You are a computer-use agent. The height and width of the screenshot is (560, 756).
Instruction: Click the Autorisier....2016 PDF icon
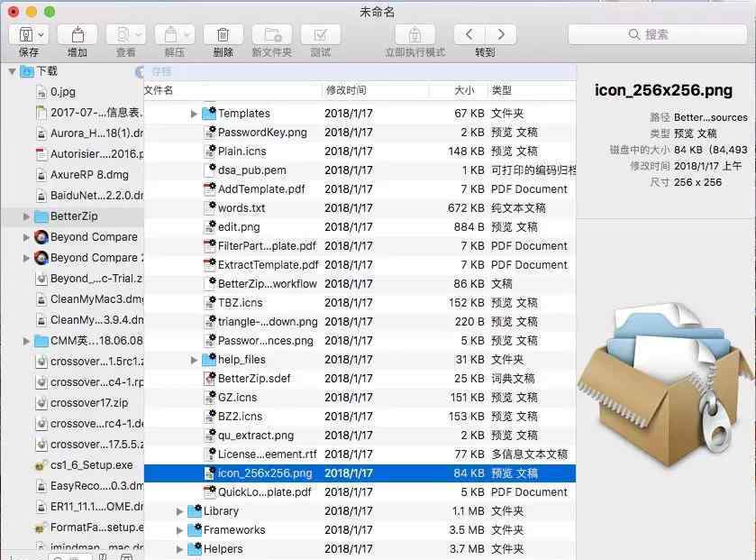click(41, 154)
